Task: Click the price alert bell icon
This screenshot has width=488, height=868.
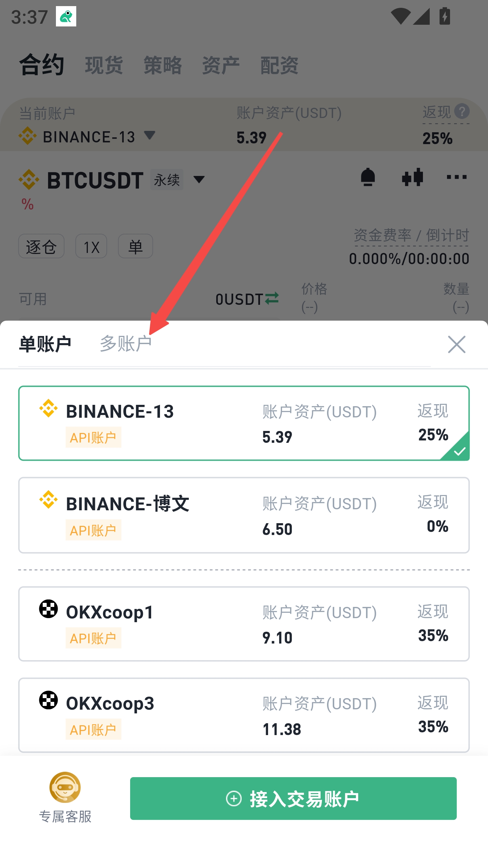Action: 368,177
